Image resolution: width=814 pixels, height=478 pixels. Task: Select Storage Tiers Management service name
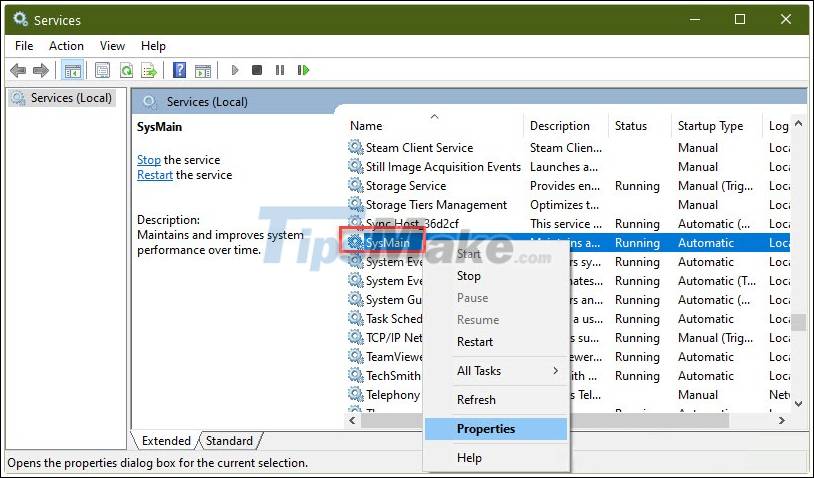(x=437, y=204)
